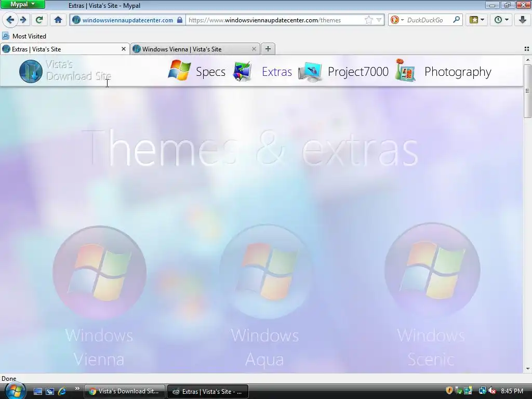Open the browser home page

coord(58,20)
